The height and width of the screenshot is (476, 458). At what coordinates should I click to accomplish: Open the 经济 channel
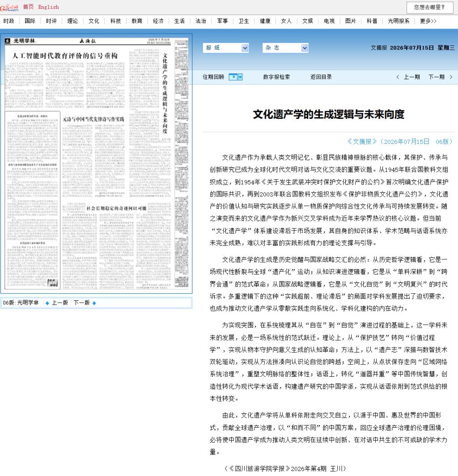pos(158,21)
